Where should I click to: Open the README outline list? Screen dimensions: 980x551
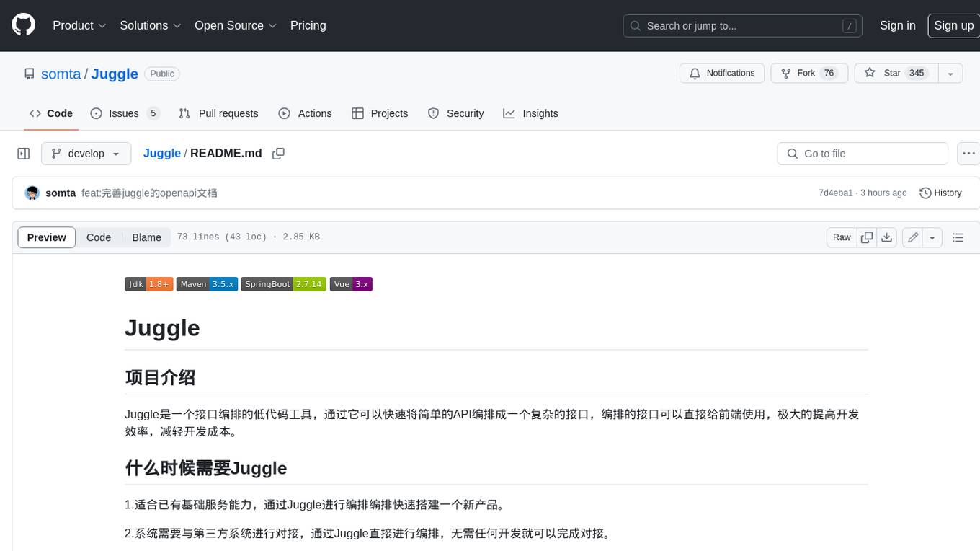(x=958, y=237)
